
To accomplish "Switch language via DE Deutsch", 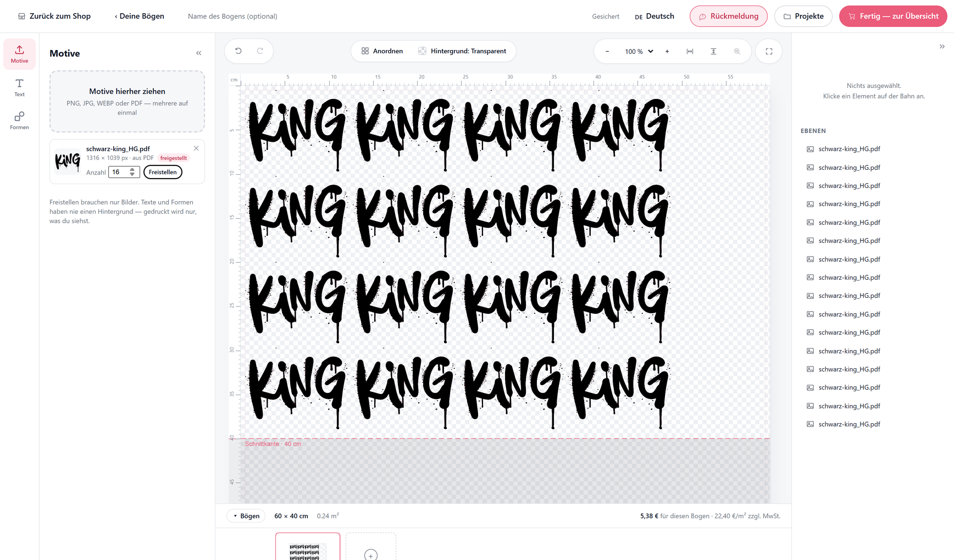I will click(x=654, y=16).
